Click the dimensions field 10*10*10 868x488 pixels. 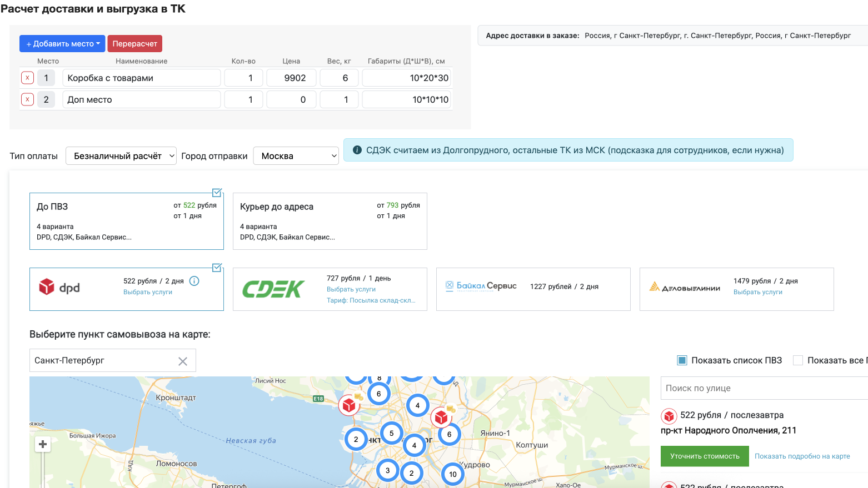pyautogui.click(x=407, y=100)
